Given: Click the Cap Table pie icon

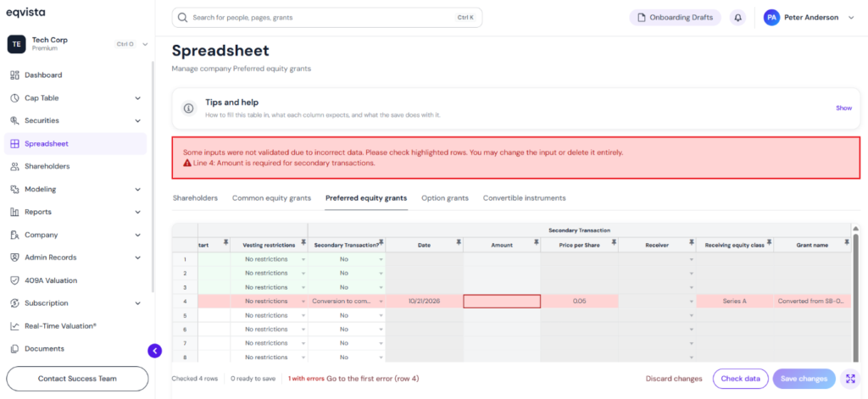Looking at the screenshot, I should (x=15, y=98).
